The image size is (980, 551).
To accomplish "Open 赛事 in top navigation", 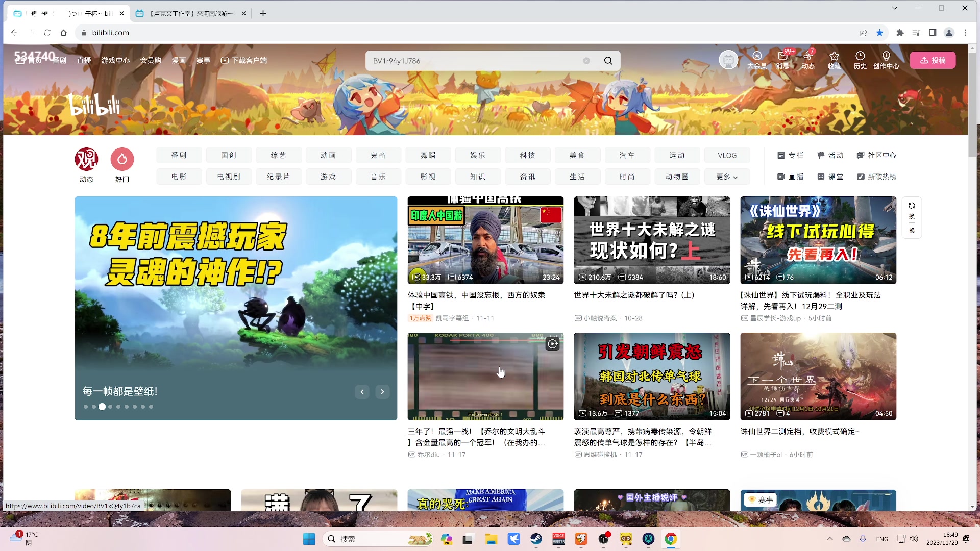I will (203, 60).
